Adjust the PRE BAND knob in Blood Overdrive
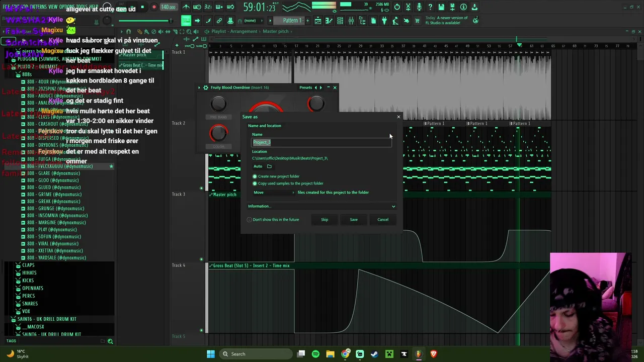The image size is (644, 362). tap(218, 104)
